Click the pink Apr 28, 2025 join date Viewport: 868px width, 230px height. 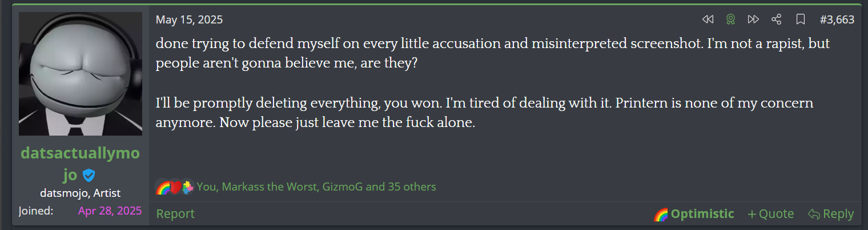click(x=110, y=211)
